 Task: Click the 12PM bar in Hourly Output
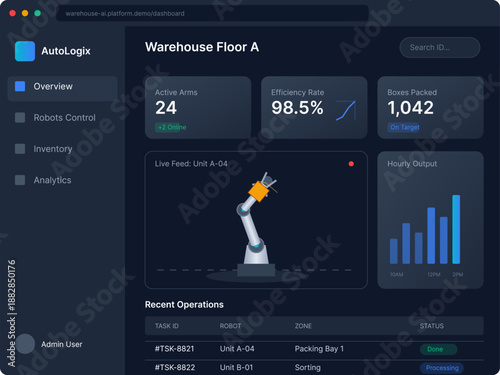tap(431, 235)
